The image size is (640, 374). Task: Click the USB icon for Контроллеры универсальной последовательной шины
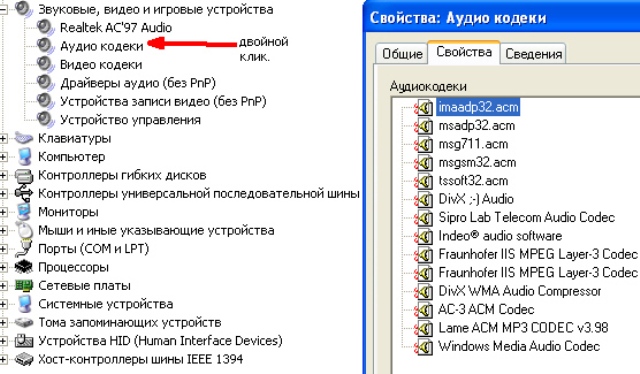24,194
